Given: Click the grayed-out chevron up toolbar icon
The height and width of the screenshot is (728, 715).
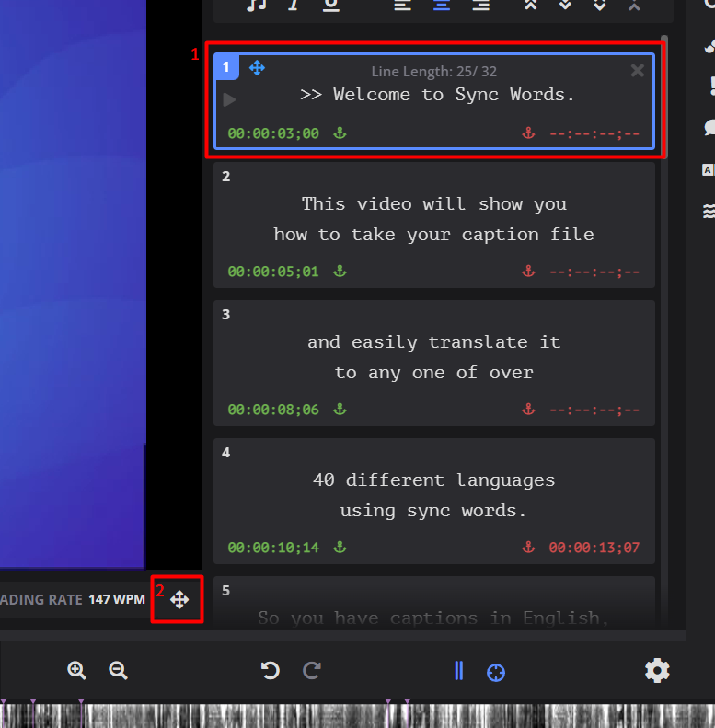Looking at the screenshot, I should [634, 5].
